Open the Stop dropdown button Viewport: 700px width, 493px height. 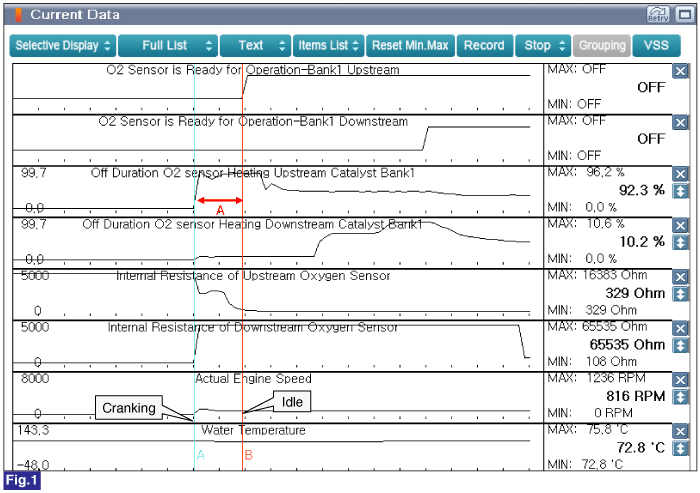coord(543,46)
